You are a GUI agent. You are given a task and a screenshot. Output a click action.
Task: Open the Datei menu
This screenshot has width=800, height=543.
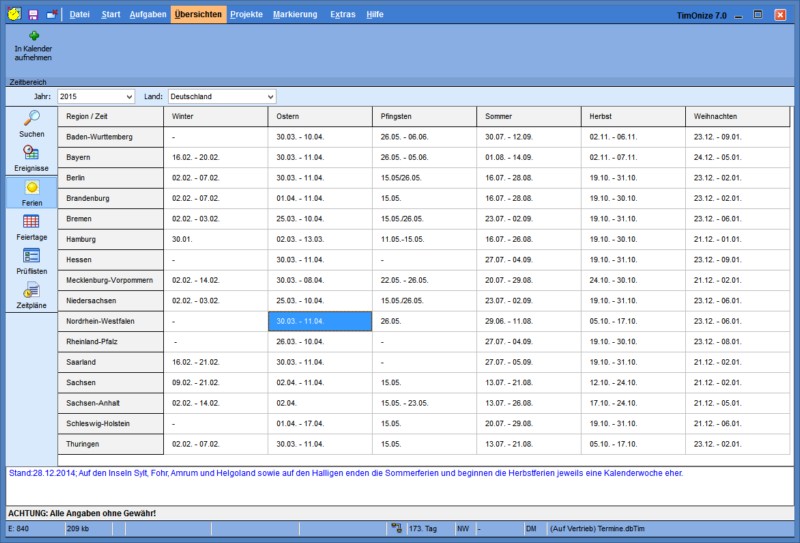(80, 14)
